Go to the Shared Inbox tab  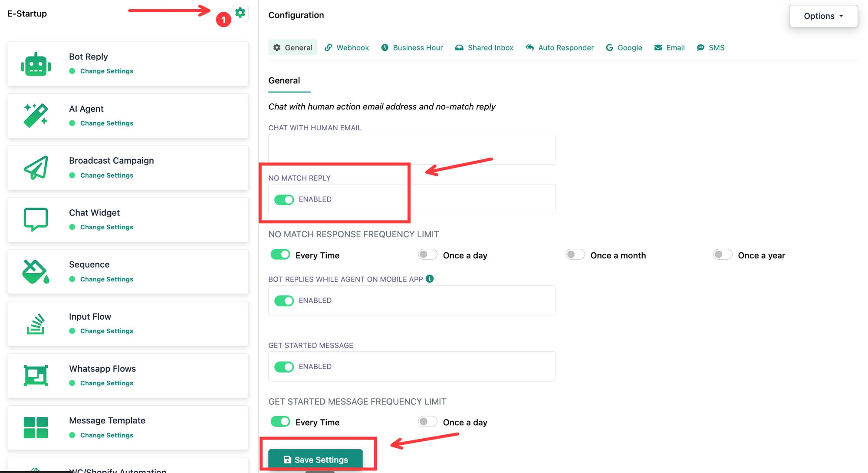click(x=484, y=47)
